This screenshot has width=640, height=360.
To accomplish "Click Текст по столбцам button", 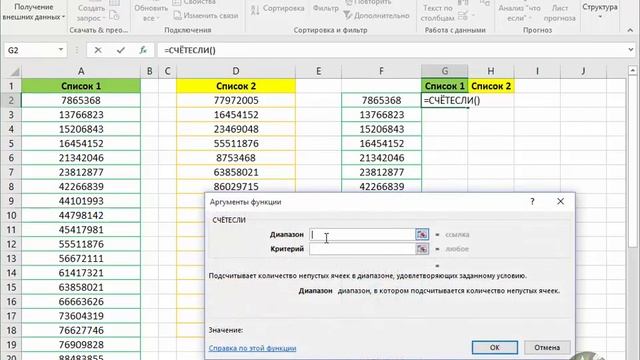I will click(x=438, y=13).
